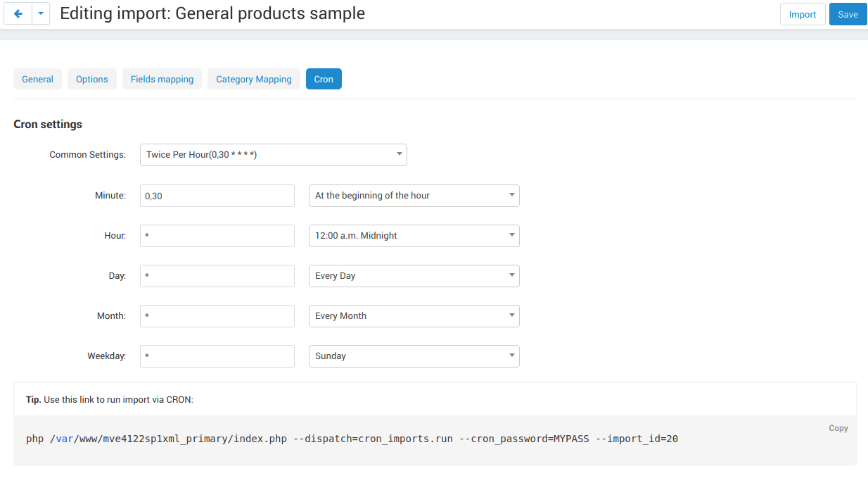Click the Minute input field

(x=217, y=196)
